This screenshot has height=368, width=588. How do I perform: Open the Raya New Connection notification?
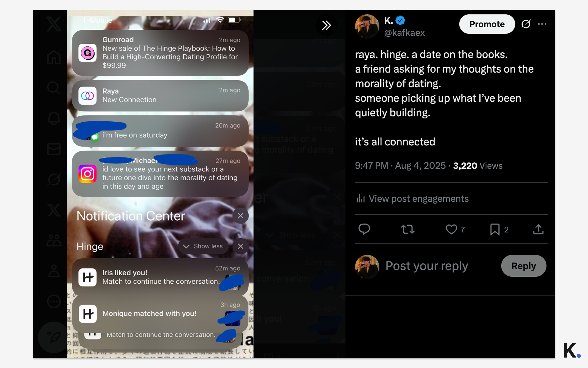(x=160, y=96)
